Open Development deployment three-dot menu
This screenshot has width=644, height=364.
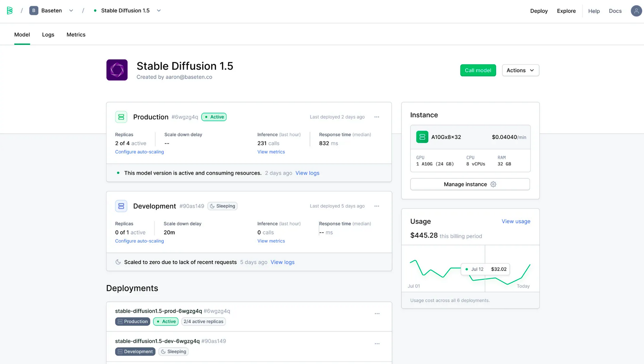(x=377, y=206)
